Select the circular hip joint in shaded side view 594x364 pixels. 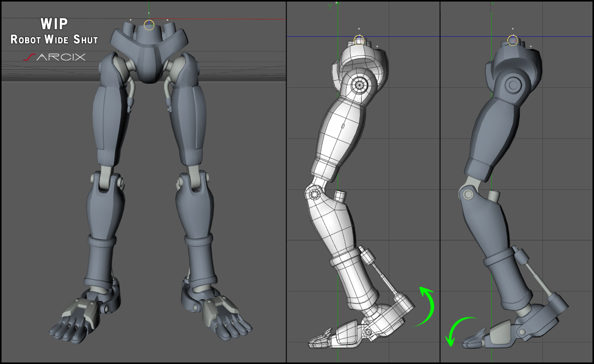pyautogui.click(x=513, y=85)
